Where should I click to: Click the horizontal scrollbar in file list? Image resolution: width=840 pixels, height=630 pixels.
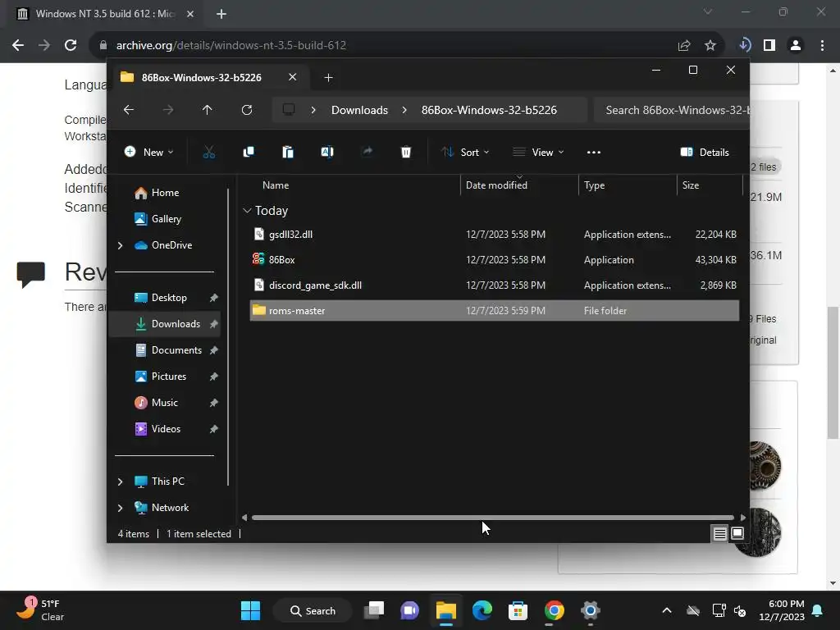tap(493, 518)
